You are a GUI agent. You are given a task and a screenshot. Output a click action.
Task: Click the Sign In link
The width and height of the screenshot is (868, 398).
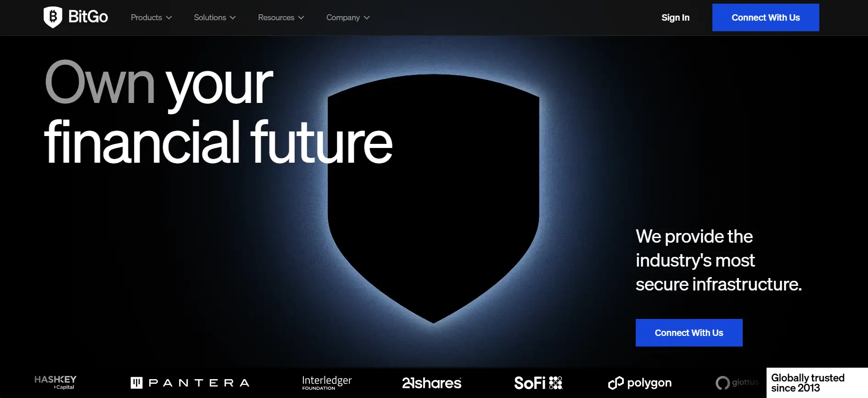pos(675,17)
